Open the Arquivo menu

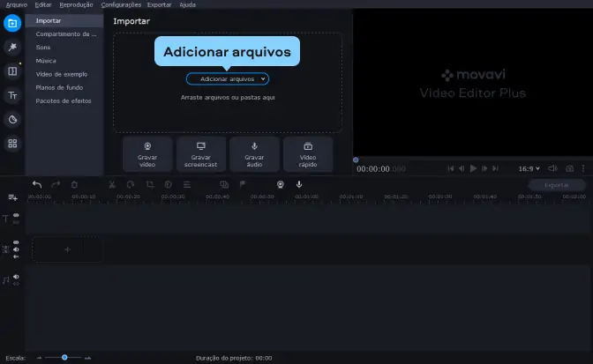17,5
